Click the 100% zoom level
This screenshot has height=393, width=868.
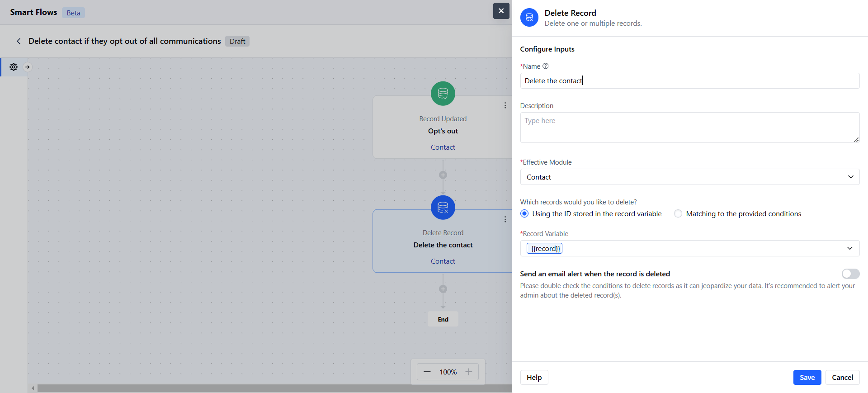[x=448, y=372]
